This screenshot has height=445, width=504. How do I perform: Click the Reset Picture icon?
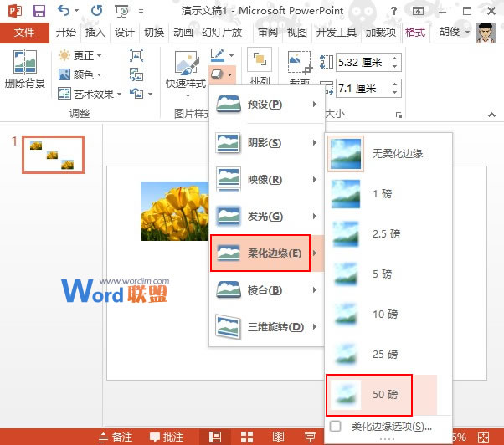pos(136,94)
